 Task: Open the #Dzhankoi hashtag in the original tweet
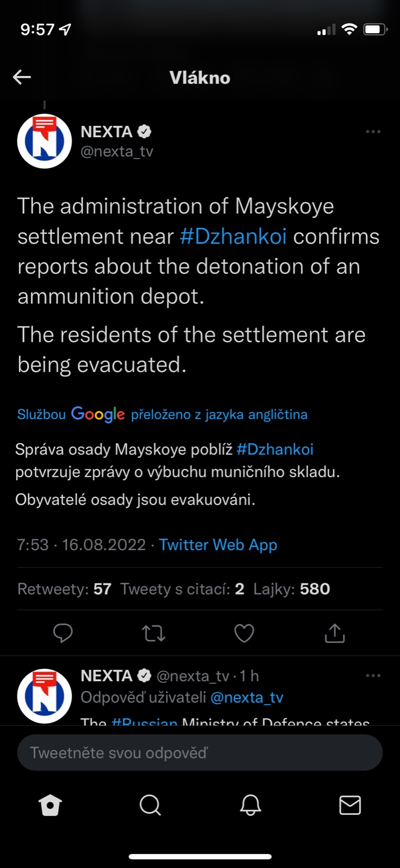(233, 237)
